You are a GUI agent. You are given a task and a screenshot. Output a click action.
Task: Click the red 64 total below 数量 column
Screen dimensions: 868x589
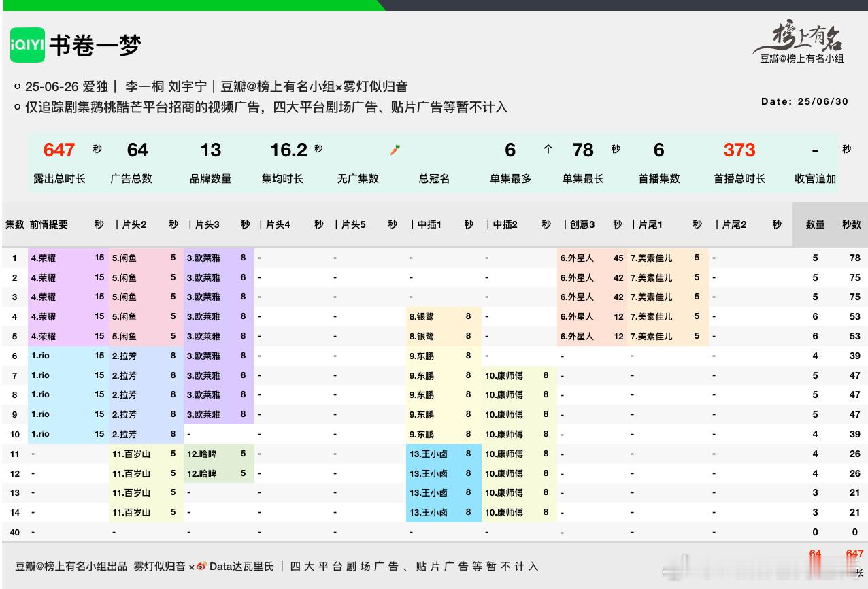tap(816, 554)
